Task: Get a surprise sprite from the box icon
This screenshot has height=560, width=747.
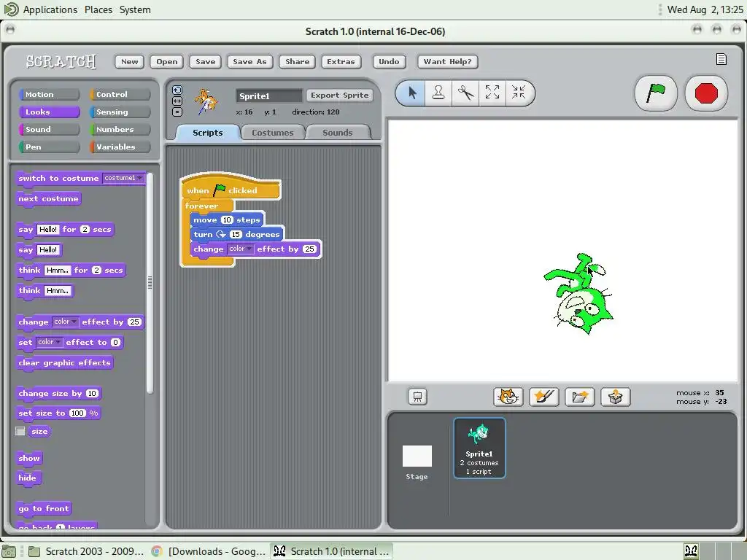Action: tap(615, 397)
